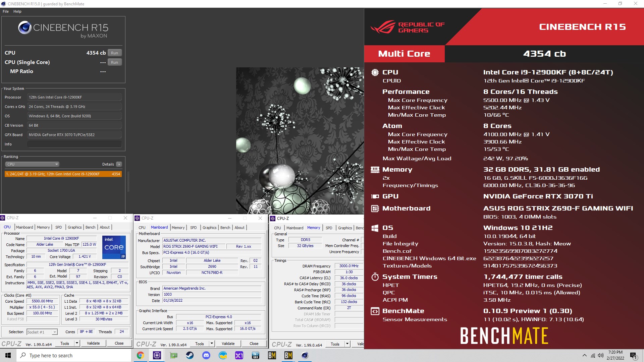Click Tools button in third CPU-Z

click(x=335, y=344)
